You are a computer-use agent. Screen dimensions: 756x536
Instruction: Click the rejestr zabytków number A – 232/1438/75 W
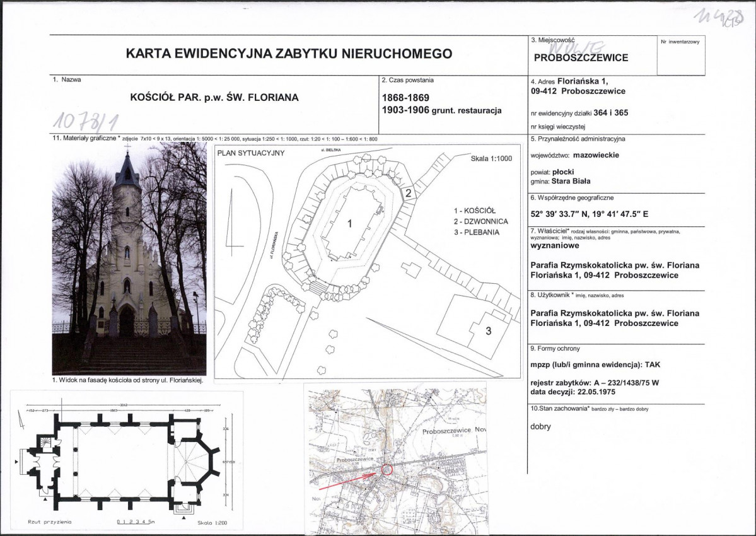[626, 383]
